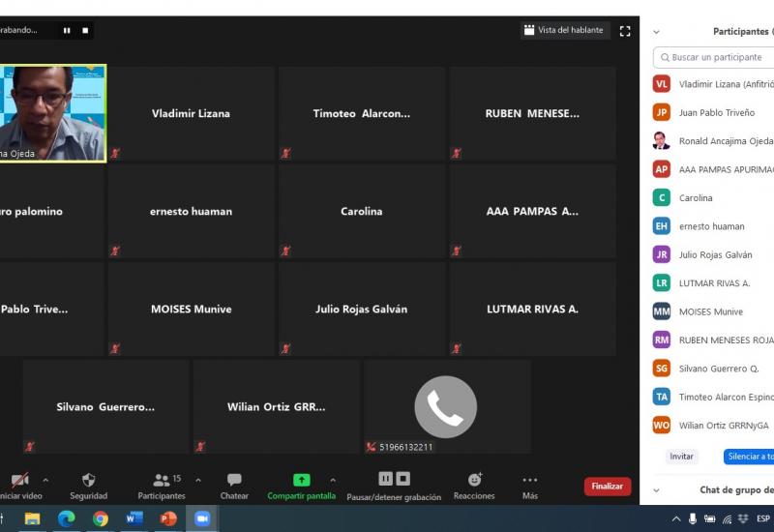Toggle camera with Iniciar video
The image size is (774, 532).
point(19,480)
